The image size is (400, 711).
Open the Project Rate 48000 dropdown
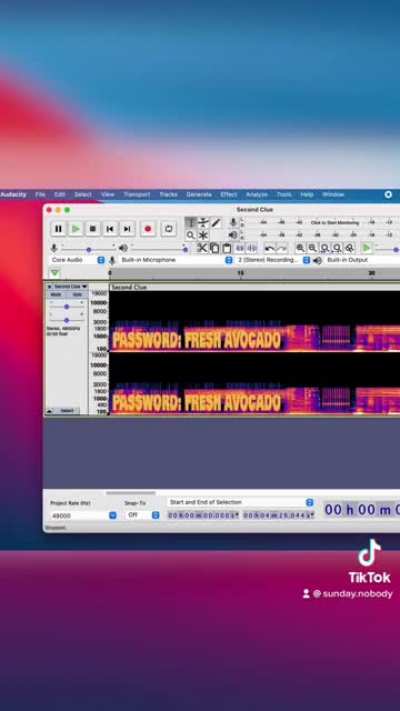pos(83,516)
